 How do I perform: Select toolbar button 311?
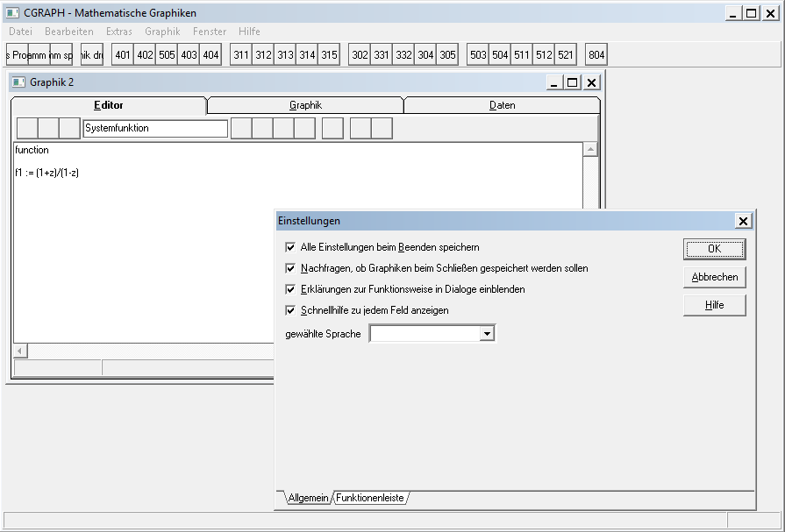point(241,55)
